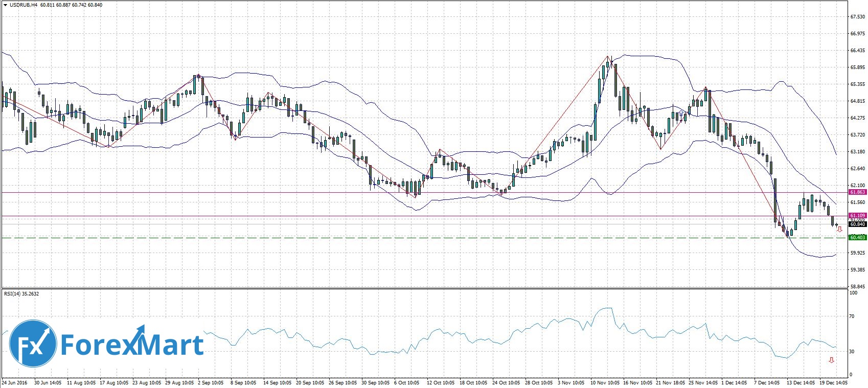868x388 pixels.
Task: Open the chart menu triangle beside USDRUB,H4
Action: pyautogui.click(x=6, y=5)
